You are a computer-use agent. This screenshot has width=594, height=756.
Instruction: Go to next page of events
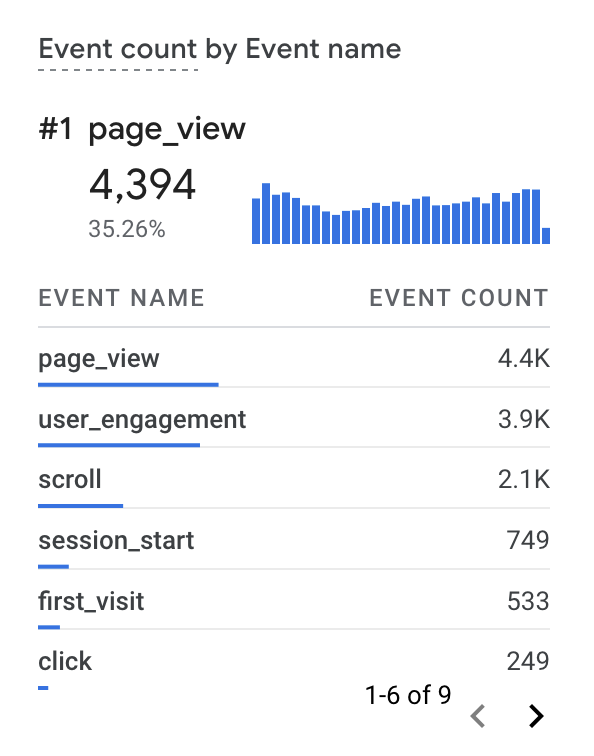tap(536, 716)
